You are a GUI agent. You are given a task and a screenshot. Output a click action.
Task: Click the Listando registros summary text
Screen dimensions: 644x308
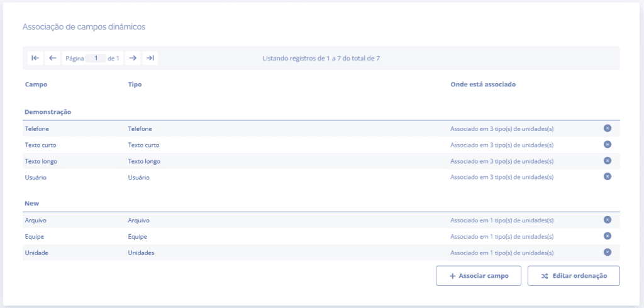[x=321, y=59]
